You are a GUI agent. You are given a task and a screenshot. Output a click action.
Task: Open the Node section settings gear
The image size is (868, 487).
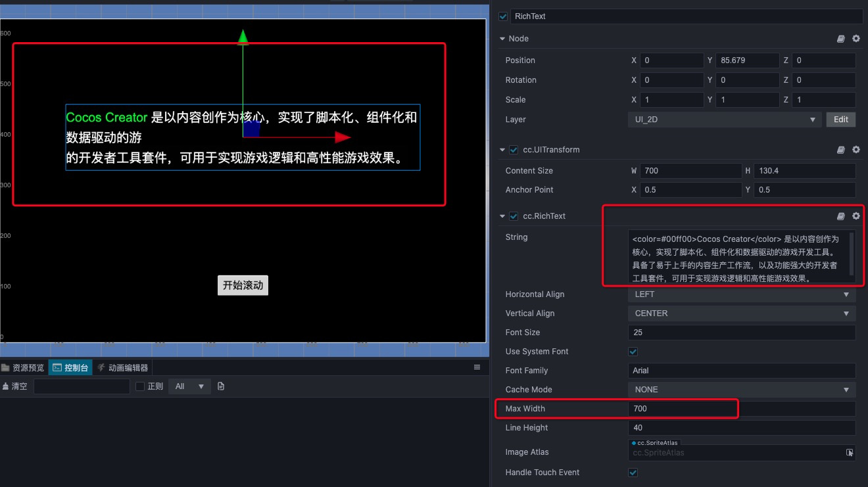tap(856, 39)
